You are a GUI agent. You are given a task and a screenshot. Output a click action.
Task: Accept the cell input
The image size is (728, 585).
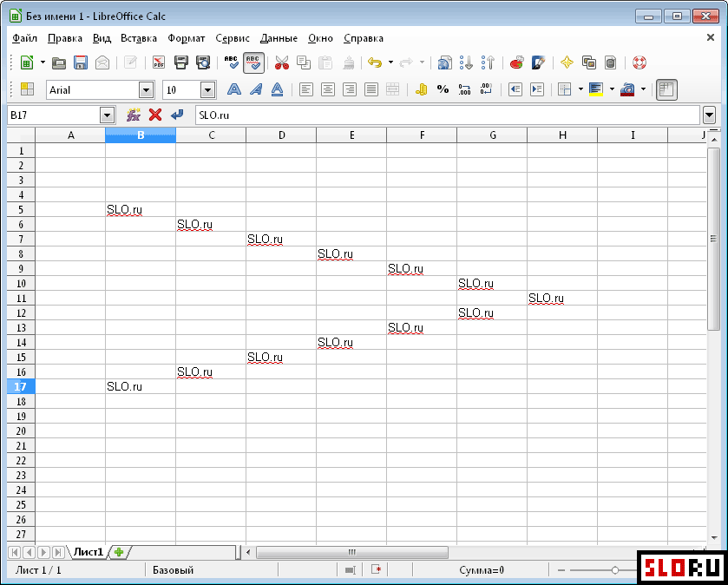coord(177,115)
